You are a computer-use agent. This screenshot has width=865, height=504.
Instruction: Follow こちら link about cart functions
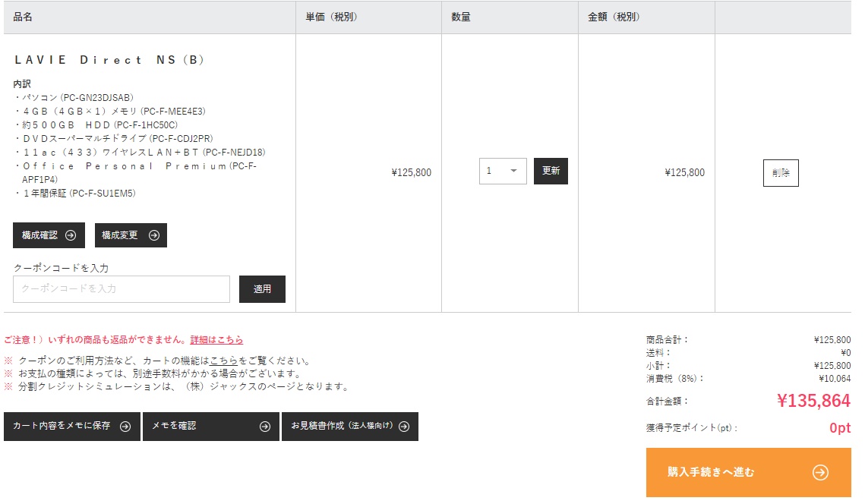pyautogui.click(x=223, y=361)
